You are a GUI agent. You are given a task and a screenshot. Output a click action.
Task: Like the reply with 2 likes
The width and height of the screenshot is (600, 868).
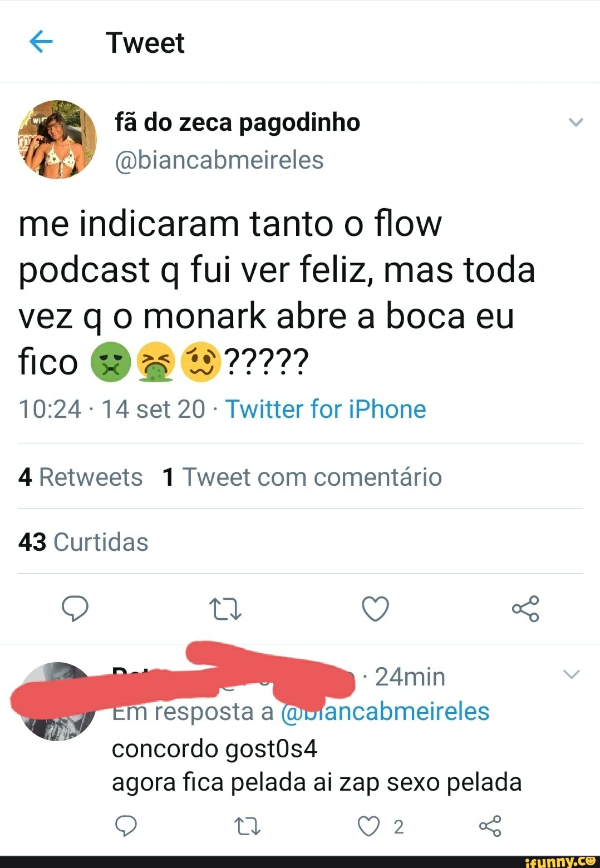[x=368, y=826]
